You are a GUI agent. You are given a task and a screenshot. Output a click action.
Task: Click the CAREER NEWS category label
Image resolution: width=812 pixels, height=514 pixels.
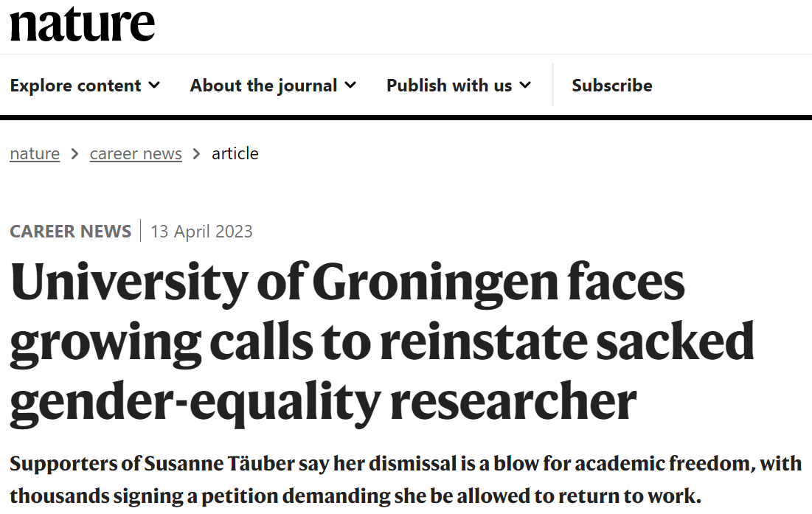(70, 232)
